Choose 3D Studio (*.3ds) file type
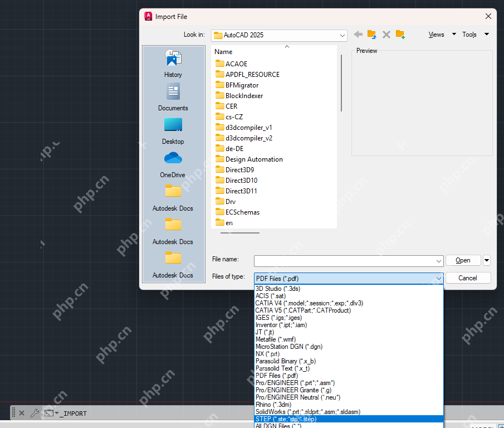The width and height of the screenshot is (504, 428). (349, 289)
